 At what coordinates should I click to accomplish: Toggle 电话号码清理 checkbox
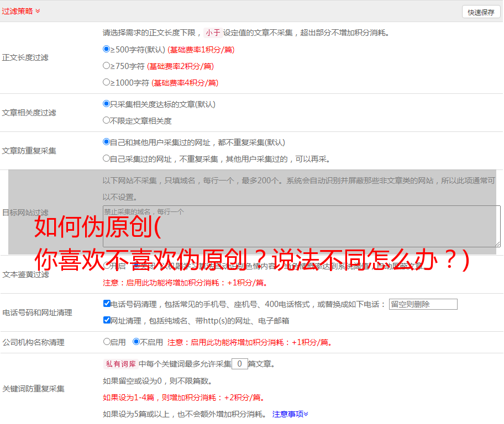coord(107,304)
